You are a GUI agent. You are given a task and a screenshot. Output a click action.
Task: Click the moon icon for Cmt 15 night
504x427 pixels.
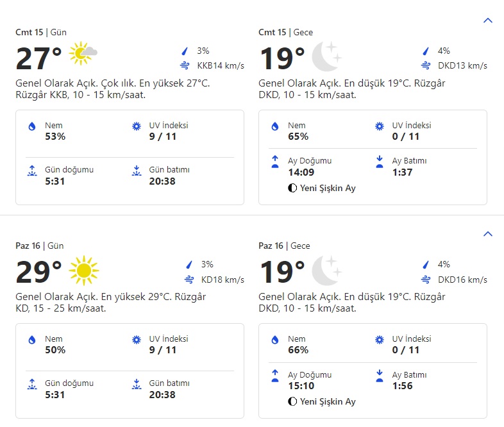326,56
